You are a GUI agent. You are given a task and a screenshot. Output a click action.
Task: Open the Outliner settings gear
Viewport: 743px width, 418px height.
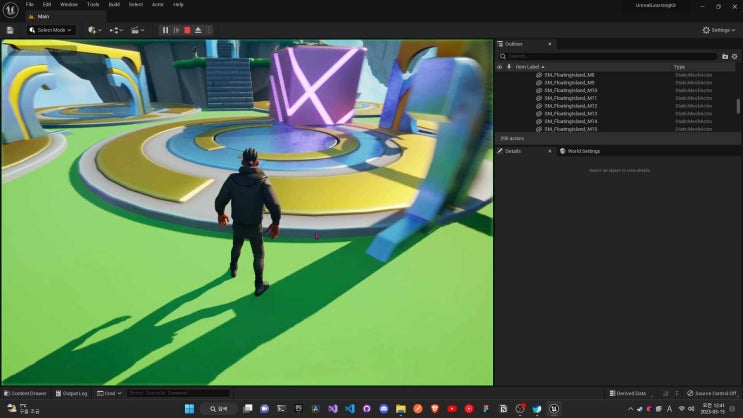pyautogui.click(x=734, y=56)
